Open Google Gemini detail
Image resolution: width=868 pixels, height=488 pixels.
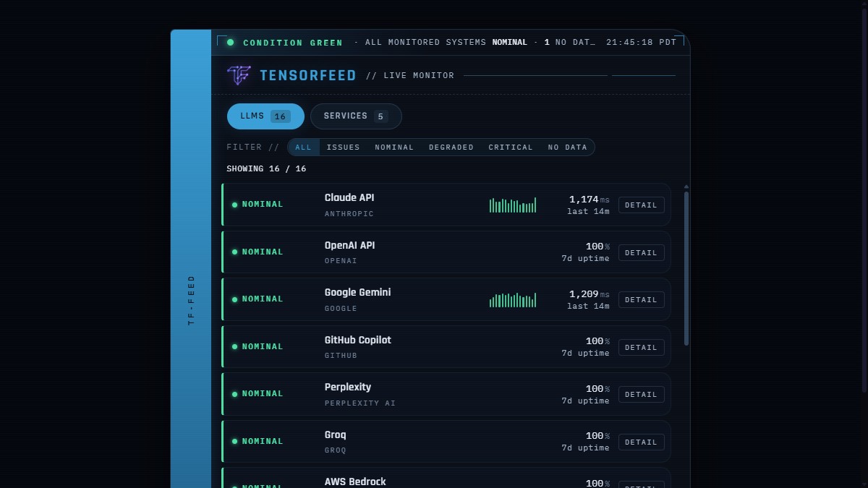(641, 300)
